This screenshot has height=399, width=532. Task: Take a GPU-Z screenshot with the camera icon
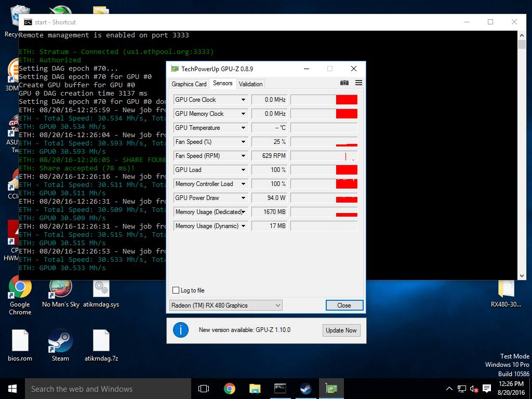coord(344,83)
